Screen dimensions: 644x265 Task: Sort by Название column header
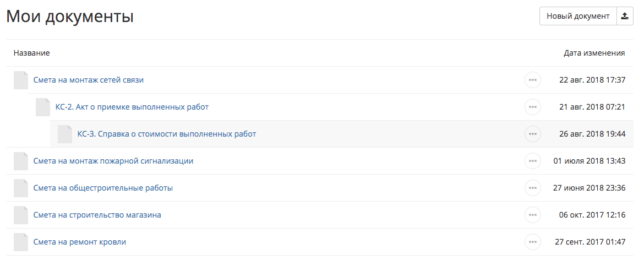coord(32,53)
